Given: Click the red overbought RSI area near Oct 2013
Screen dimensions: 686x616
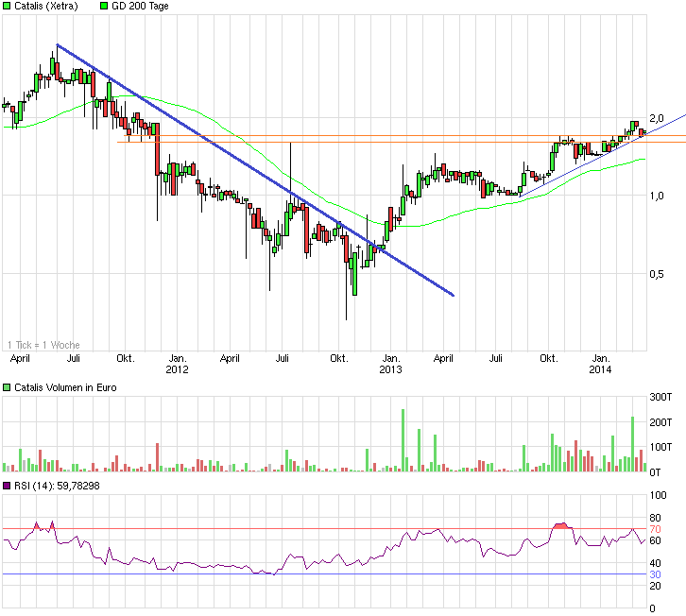Looking at the screenshot, I should 562,526.
